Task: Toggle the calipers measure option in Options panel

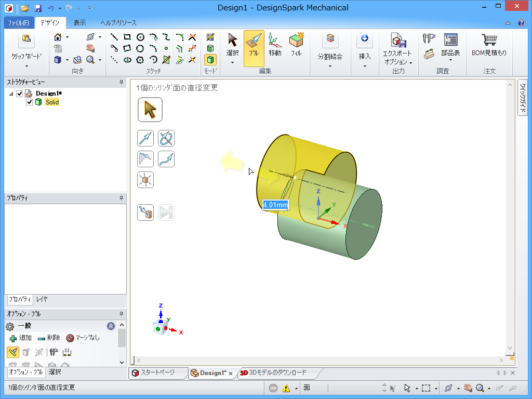Action: (54, 352)
